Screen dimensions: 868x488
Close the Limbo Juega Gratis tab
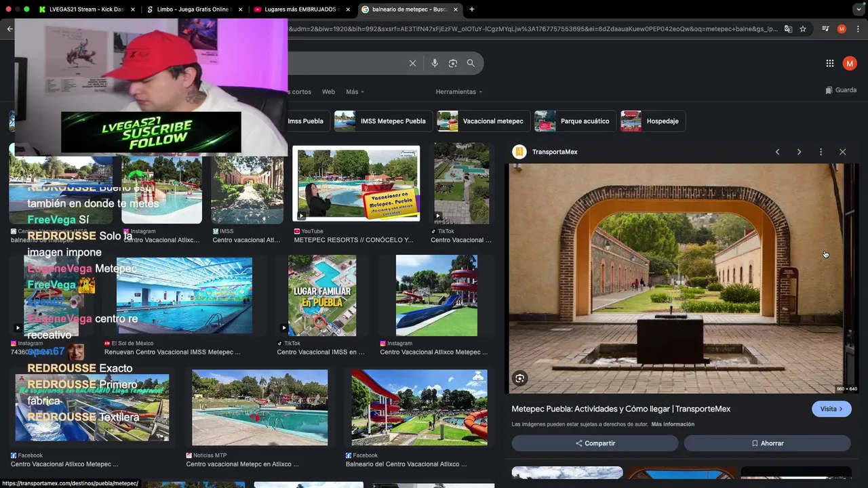point(240,9)
